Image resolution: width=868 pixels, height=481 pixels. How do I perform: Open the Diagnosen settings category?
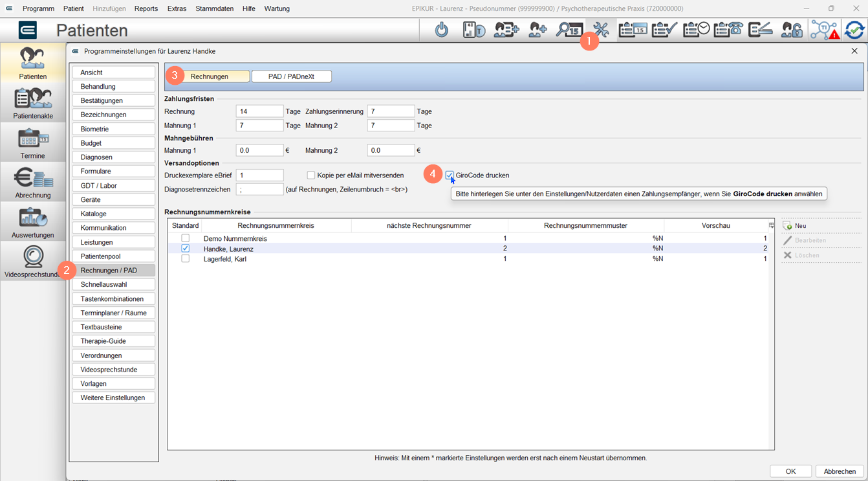113,157
